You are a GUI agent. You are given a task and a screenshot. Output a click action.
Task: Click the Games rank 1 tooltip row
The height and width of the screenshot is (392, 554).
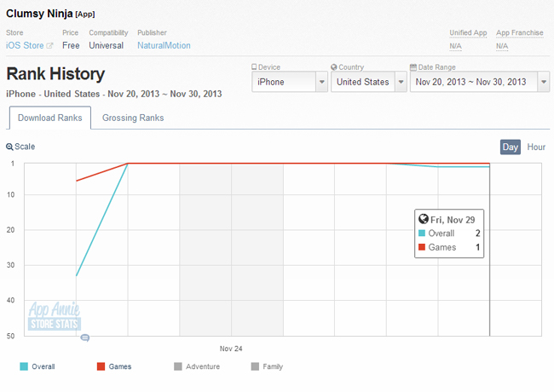449,247
